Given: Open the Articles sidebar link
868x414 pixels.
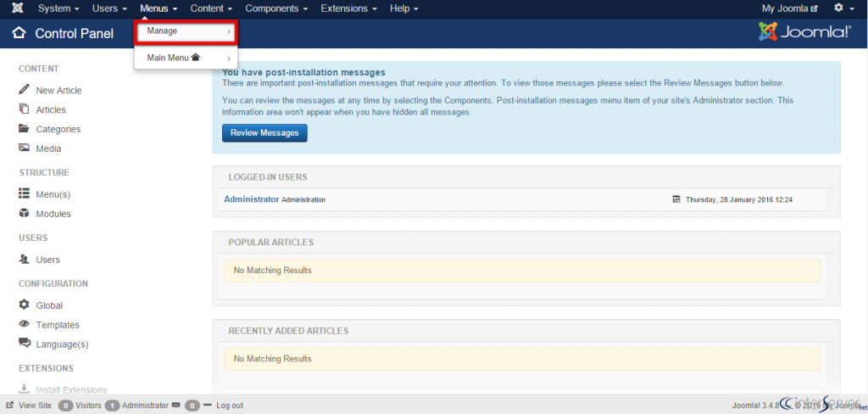Looking at the screenshot, I should (x=51, y=109).
